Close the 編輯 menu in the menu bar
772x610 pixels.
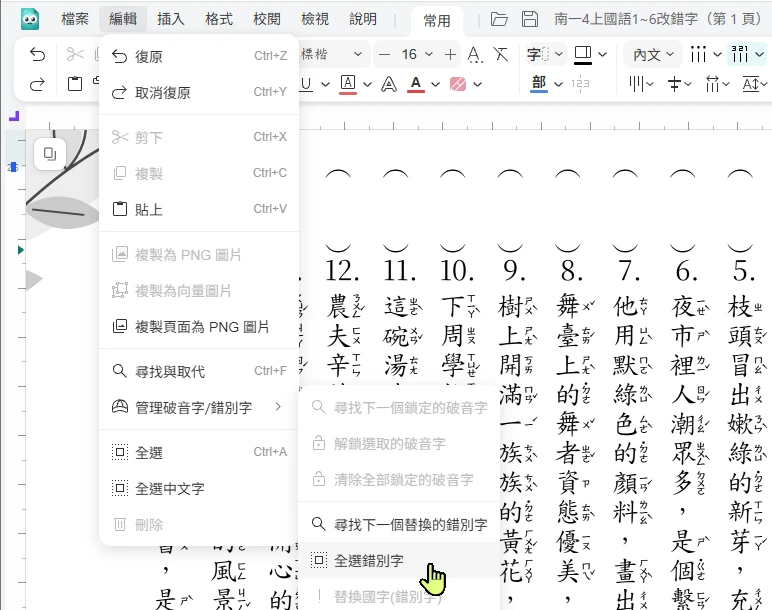point(123,19)
